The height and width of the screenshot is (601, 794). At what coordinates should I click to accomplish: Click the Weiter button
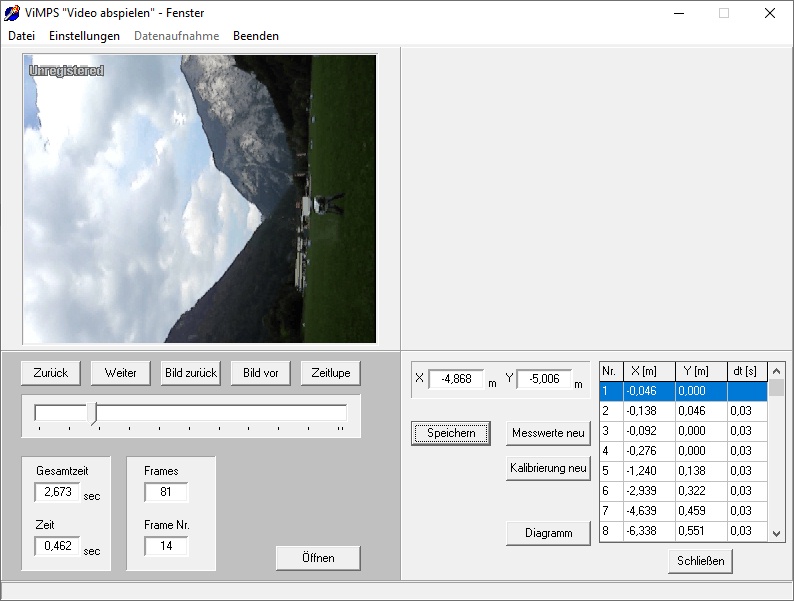tap(121, 373)
